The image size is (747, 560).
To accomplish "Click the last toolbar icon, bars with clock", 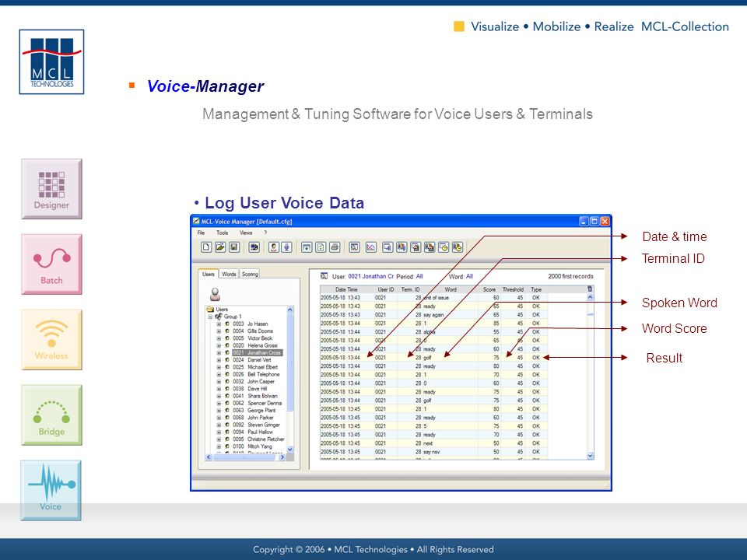I will click(458, 247).
